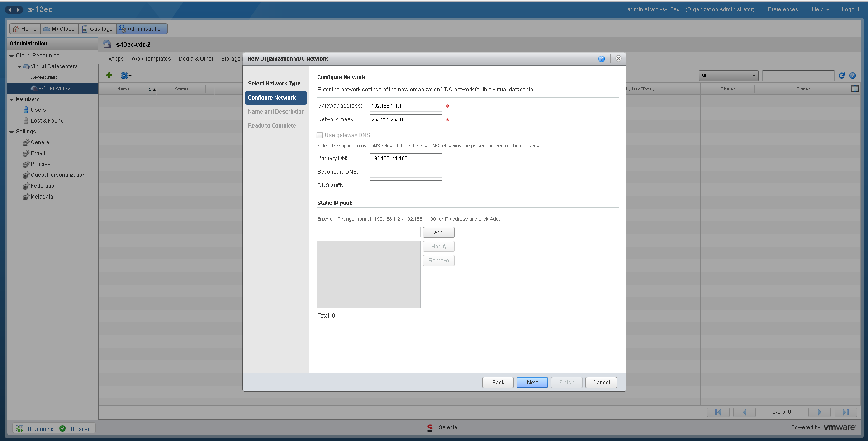Viewport: 868px width, 441px height.
Task: Click Next in the network wizard
Action: point(531,382)
